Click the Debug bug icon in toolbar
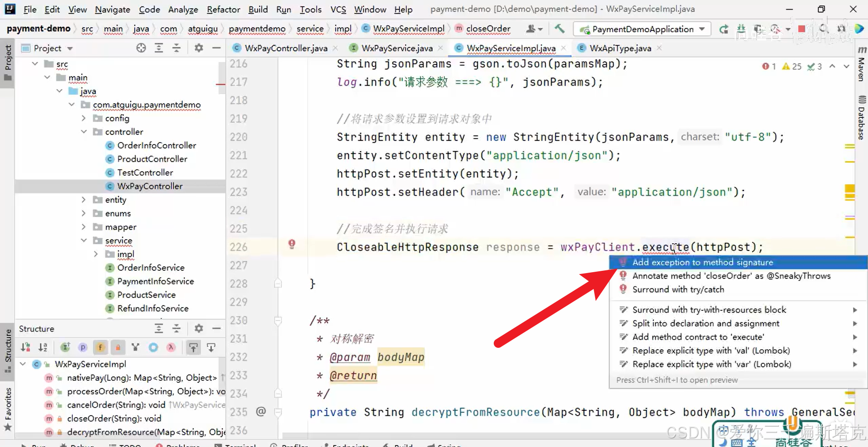Image resolution: width=868 pixels, height=447 pixels. (741, 29)
